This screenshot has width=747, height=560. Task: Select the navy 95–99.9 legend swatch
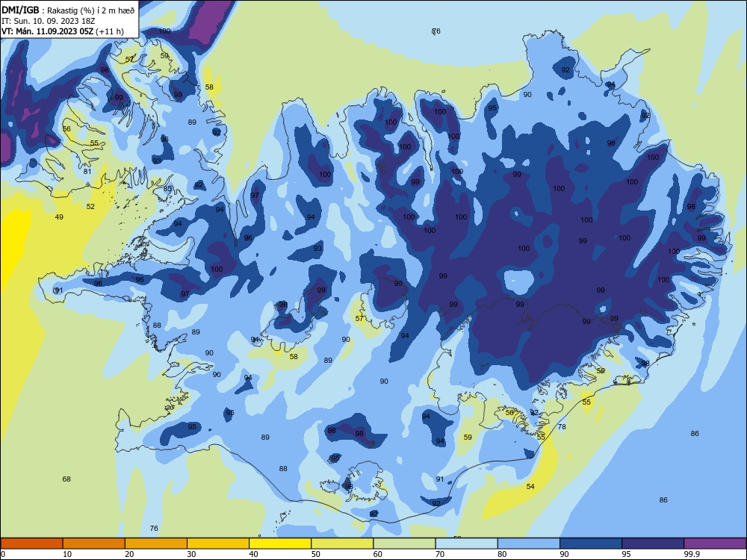653,544
